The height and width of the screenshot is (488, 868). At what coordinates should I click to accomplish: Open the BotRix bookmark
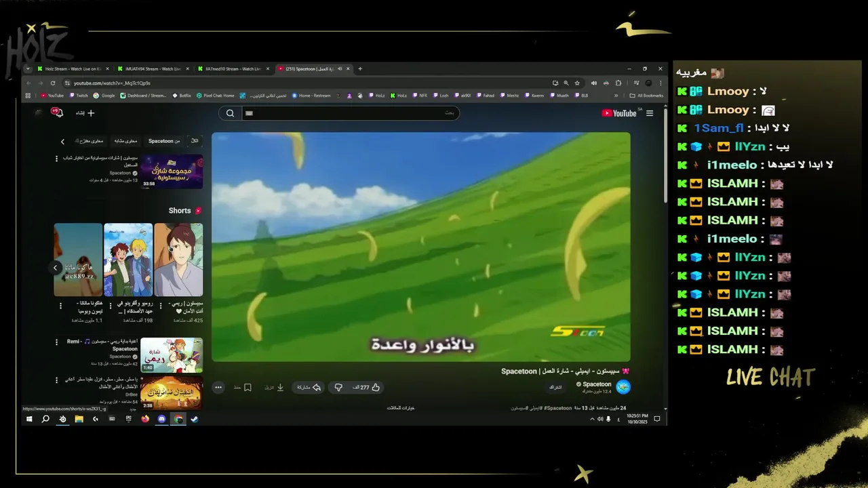pos(182,96)
